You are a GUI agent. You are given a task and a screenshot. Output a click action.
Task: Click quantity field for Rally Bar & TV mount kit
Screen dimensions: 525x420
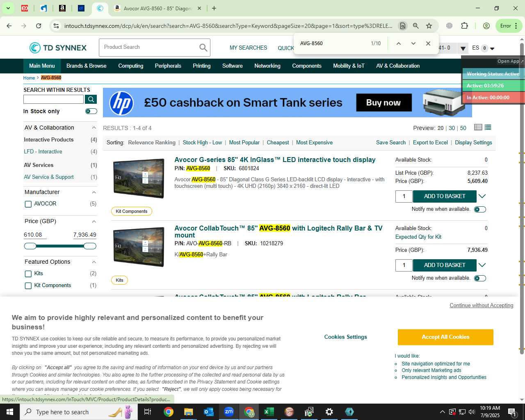click(x=404, y=265)
